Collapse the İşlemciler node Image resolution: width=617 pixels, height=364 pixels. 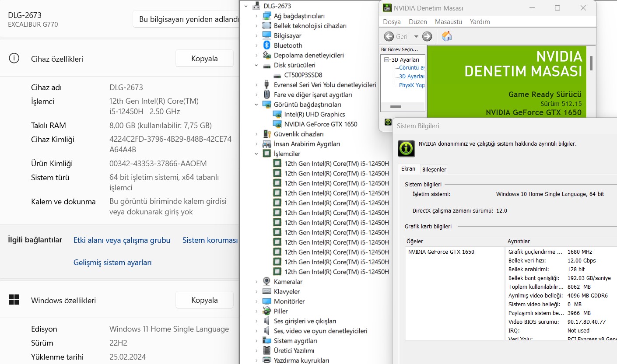[257, 154]
